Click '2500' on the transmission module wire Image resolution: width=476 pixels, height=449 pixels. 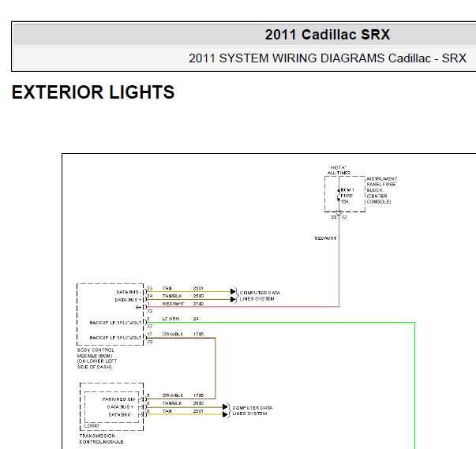(x=198, y=403)
